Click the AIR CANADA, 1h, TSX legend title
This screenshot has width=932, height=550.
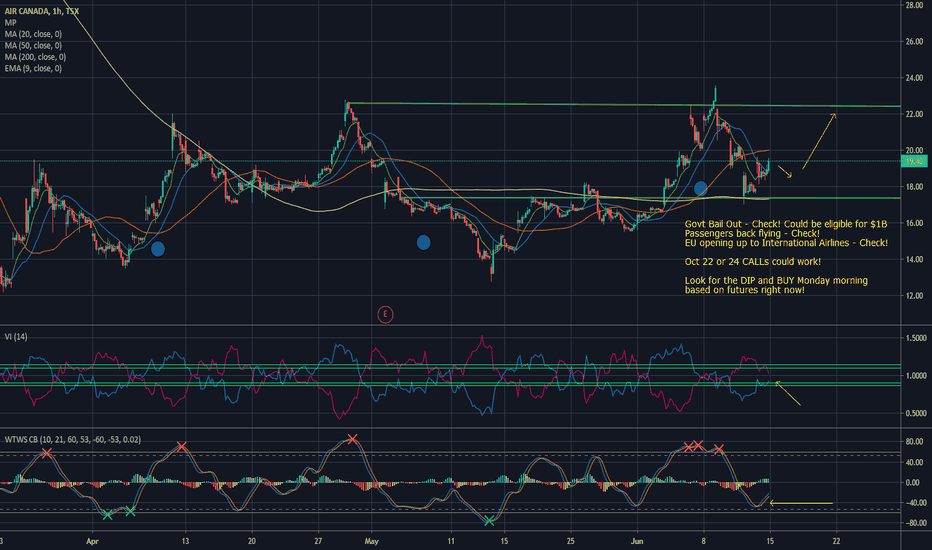[x=42, y=11]
